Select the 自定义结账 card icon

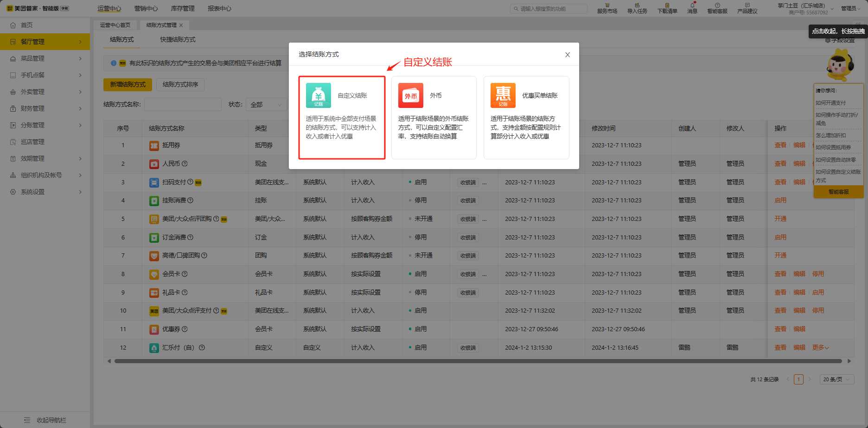coord(318,95)
